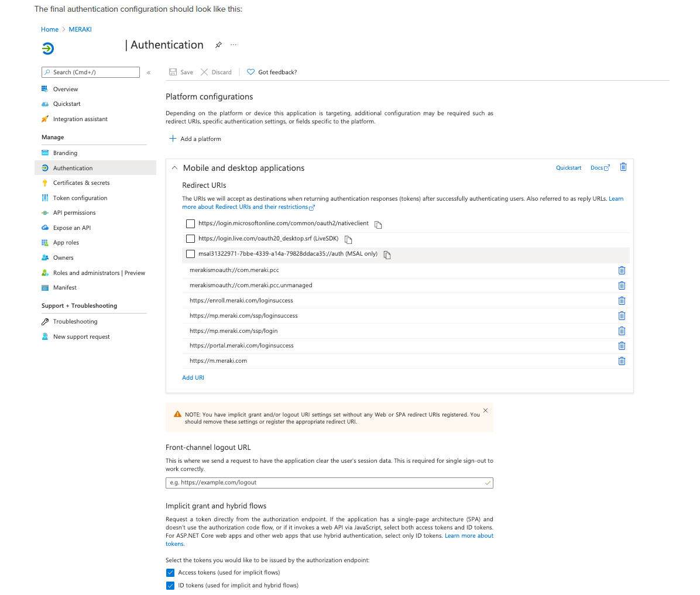Copy the nativeclient redirect URI

377,224
